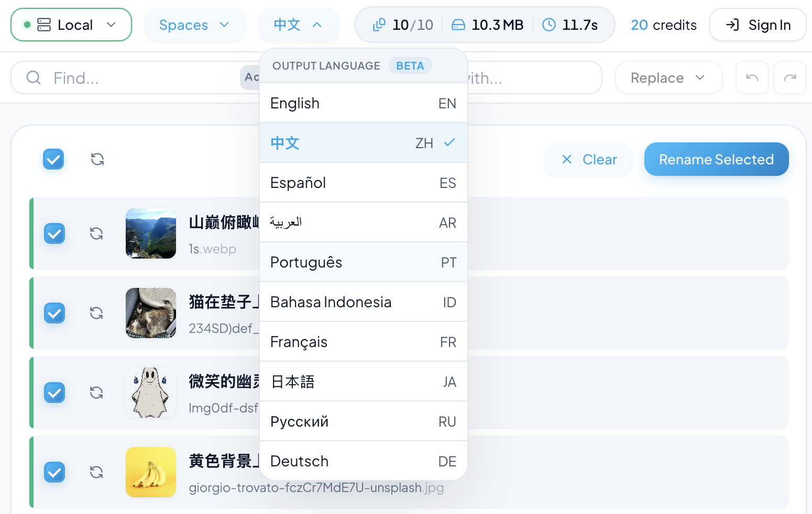812x514 pixels.
Task: Regenerate the name for 1s.webp
Action: click(96, 233)
